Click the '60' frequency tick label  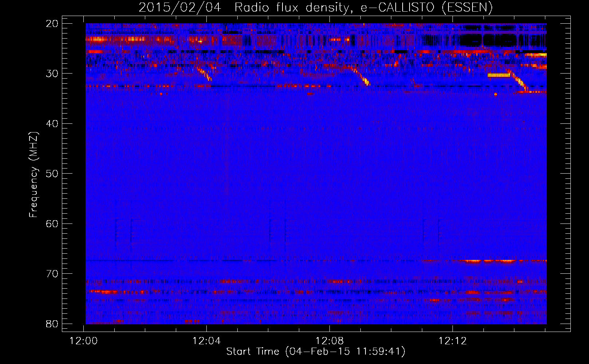52,224
